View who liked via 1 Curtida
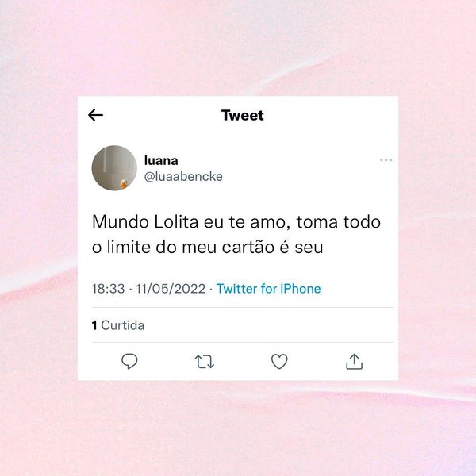Image resolution: width=476 pixels, height=476 pixels. 117,325
